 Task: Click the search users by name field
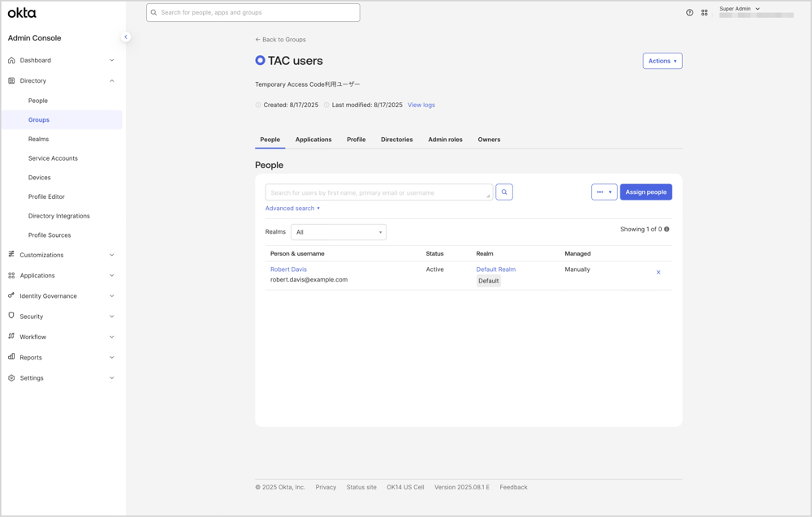(x=379, y=192)
